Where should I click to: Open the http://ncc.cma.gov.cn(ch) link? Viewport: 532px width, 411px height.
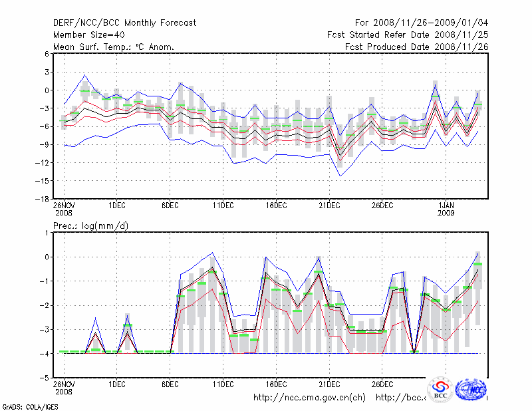309,398
